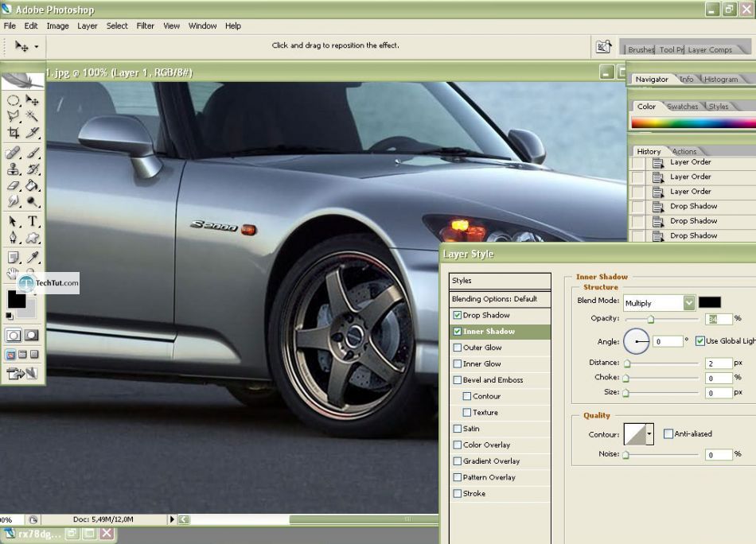Select Blending Options: Default row

click(x=500, y=299)
